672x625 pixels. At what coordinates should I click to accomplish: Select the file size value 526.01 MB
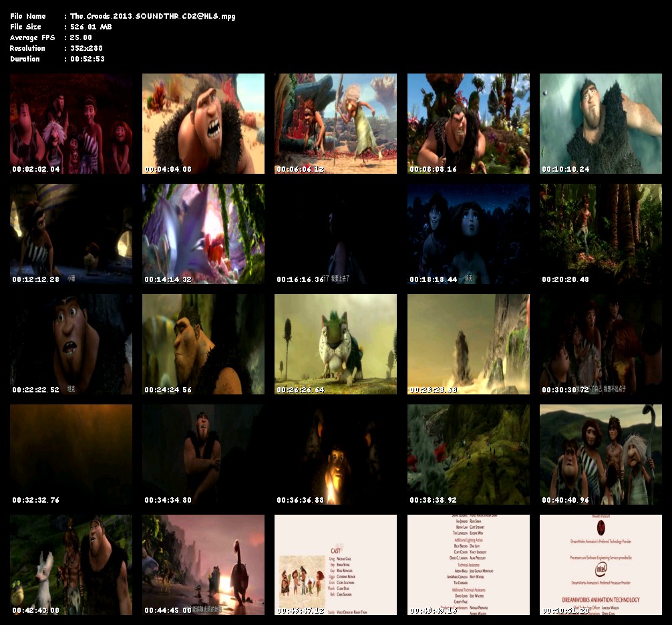91,27
